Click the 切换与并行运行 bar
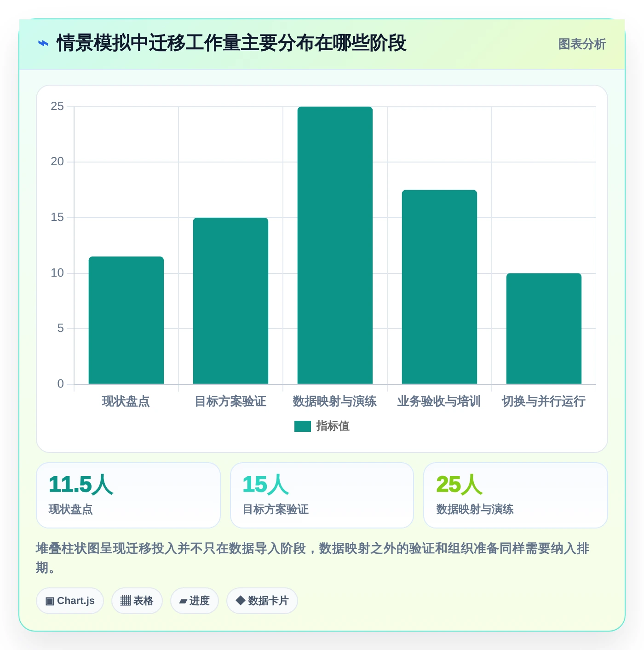This screenshot has width=644, height=650. tap(544, 329)
